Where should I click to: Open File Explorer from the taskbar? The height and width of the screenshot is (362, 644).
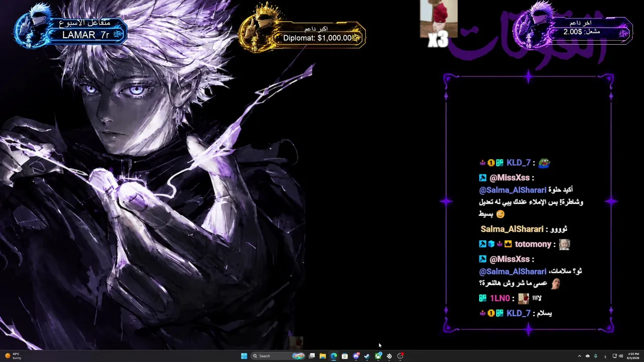(x=323, y=356)
